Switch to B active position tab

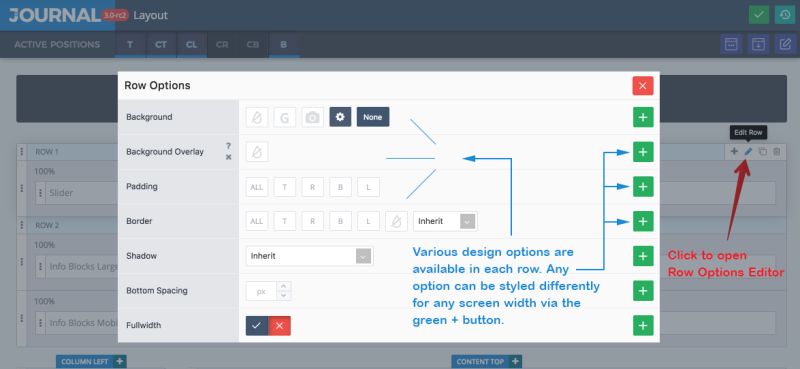tap(283, 45)
